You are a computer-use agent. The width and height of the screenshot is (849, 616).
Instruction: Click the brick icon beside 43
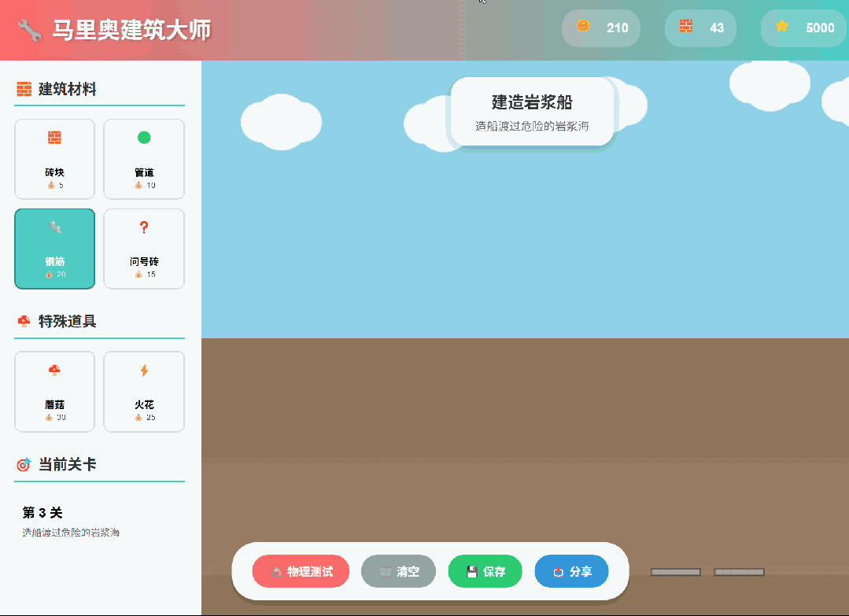click(686, 25)
